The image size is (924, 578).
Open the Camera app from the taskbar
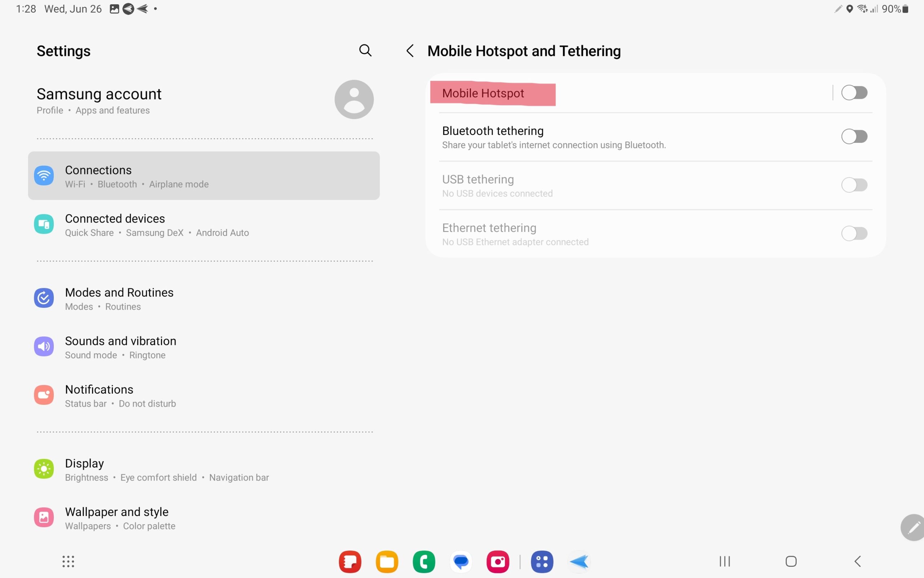pos(498,561)
